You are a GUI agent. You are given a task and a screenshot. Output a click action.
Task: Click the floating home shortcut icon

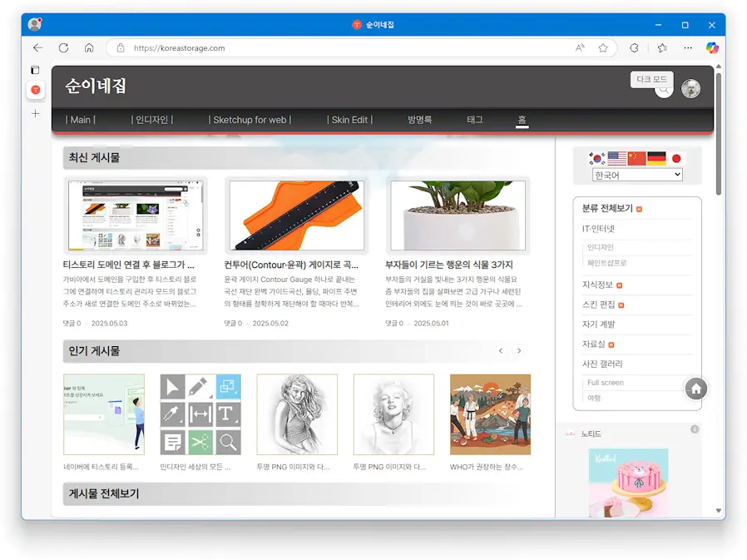coord(695,388)
